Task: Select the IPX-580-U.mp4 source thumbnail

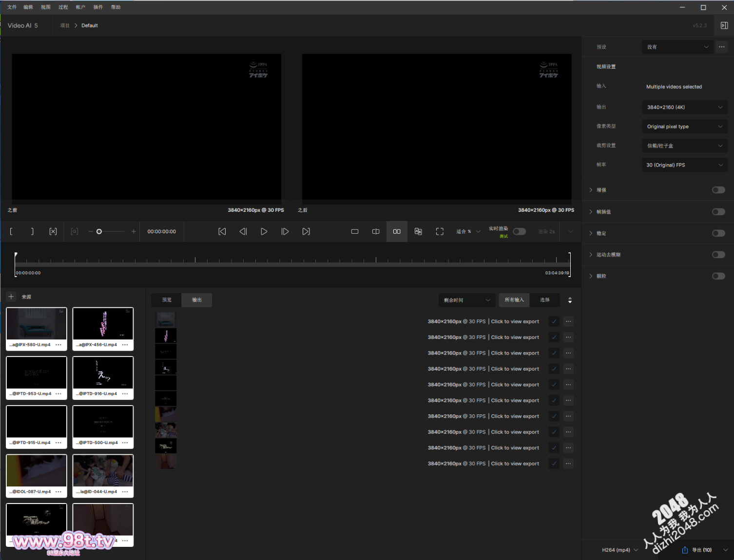Action: click(x=36, y=324)
